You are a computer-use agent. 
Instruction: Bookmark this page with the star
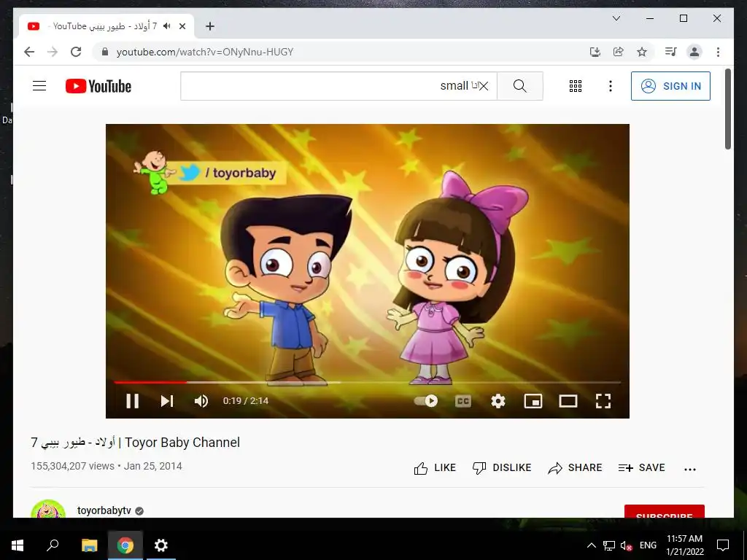click(642, 52)
